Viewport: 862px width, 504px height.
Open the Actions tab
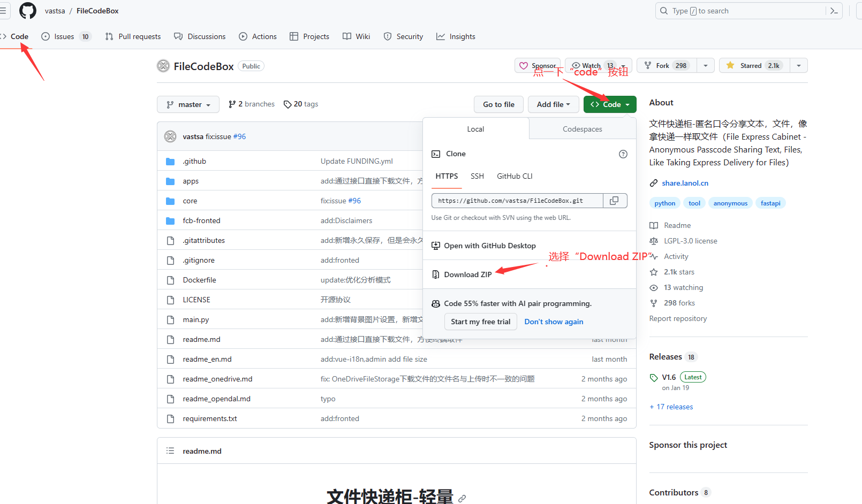[x=258, y=36]
